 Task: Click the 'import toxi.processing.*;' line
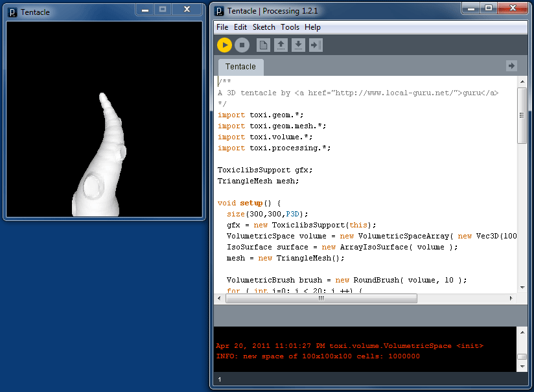tap(274, 148)
